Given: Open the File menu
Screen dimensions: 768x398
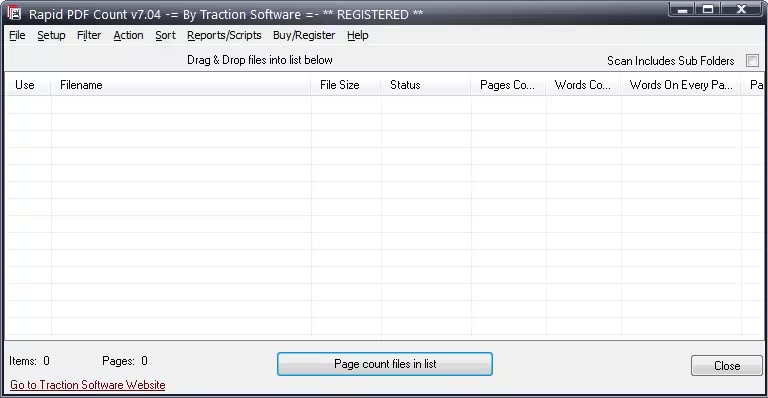Looking at the screenshot, I should (17, 35).
